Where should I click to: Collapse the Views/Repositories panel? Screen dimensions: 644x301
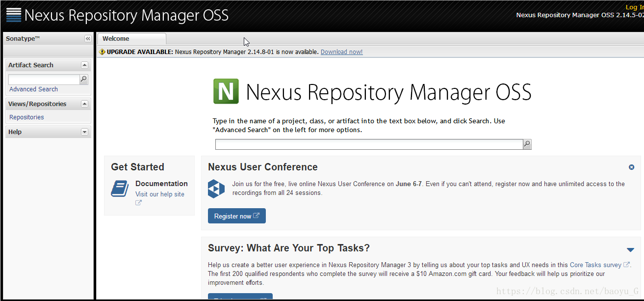tap(84, 104)
